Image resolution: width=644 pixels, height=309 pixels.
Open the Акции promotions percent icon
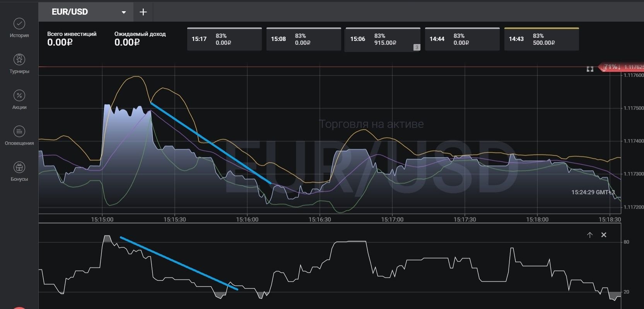(x=19, y=95)
